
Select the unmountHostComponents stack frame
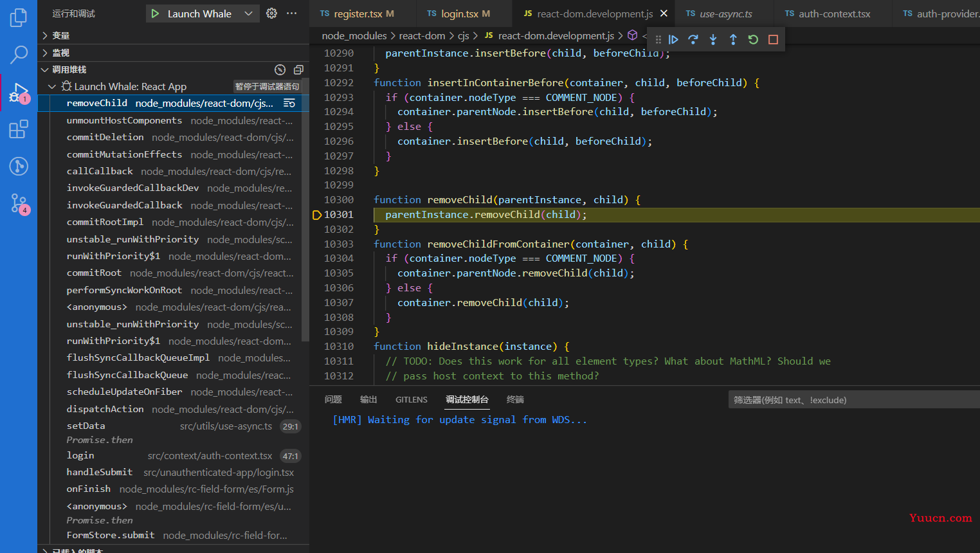click(x=170, y=120)
